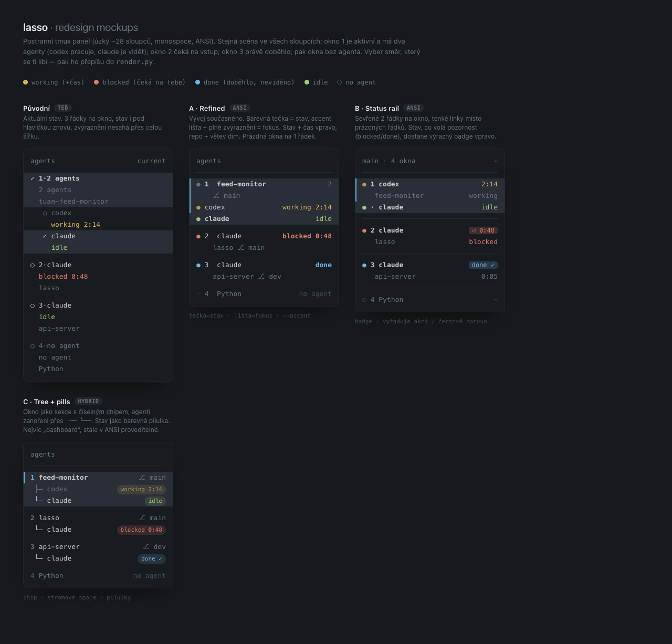Click the circle before 4·no agent in Původní

33,346
